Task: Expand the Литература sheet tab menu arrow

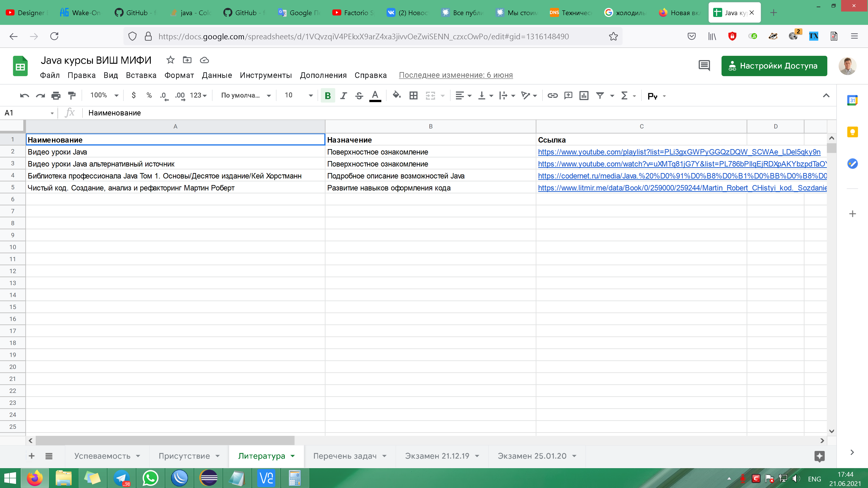Action: click(293, 456)
